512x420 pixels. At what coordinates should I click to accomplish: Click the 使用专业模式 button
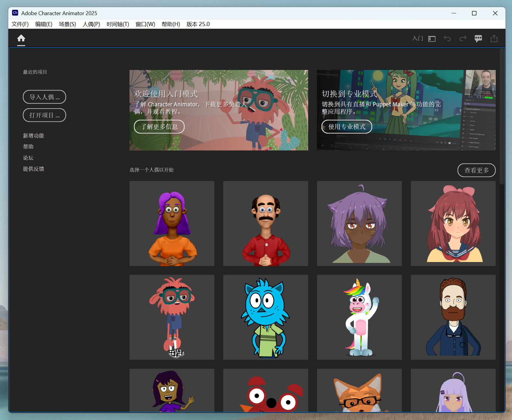point(347,127)
